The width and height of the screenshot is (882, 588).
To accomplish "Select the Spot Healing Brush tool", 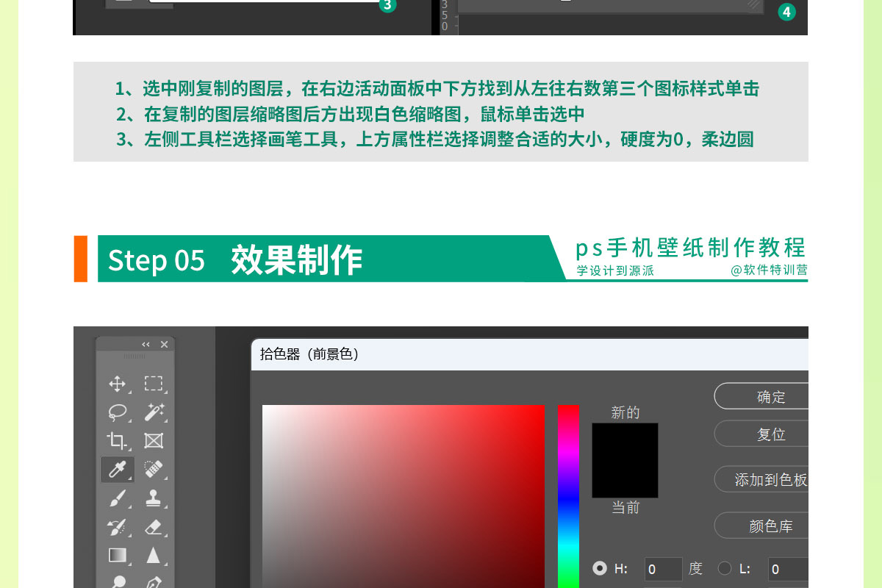I will pyautogui.click(x=153, y=470).
